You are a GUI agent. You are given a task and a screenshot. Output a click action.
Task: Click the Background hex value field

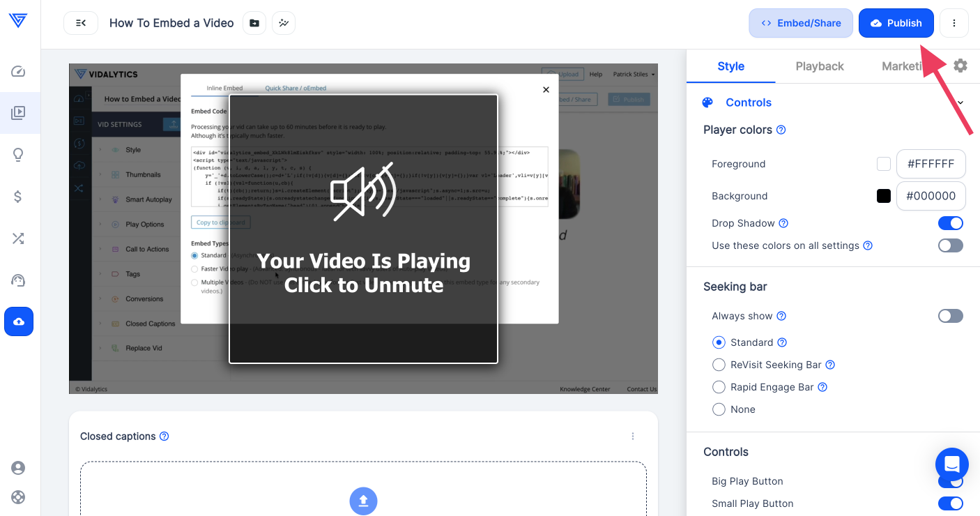click(931, 196)
